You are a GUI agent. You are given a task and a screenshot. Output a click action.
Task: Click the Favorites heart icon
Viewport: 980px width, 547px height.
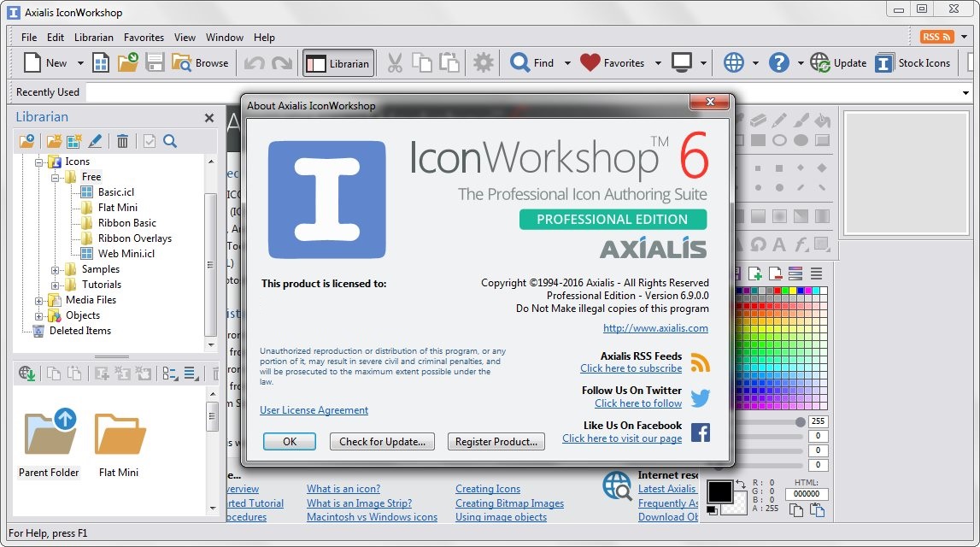590,62
